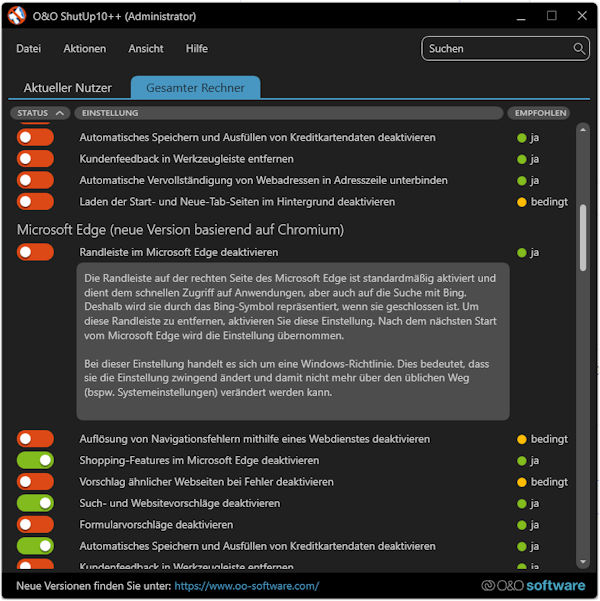
Task: Select Formularvorschläge deaktivieren label
Action: (x=156, y=525)
